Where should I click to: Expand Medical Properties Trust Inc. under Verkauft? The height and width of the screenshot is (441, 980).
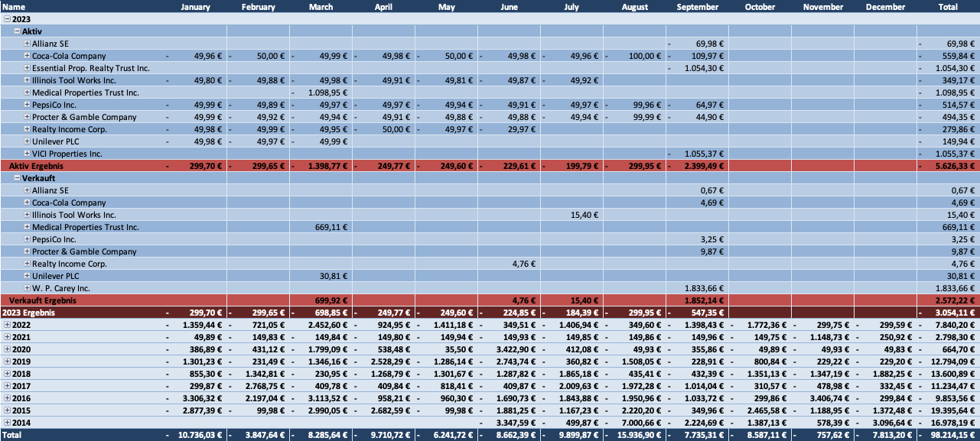[27, 227]
